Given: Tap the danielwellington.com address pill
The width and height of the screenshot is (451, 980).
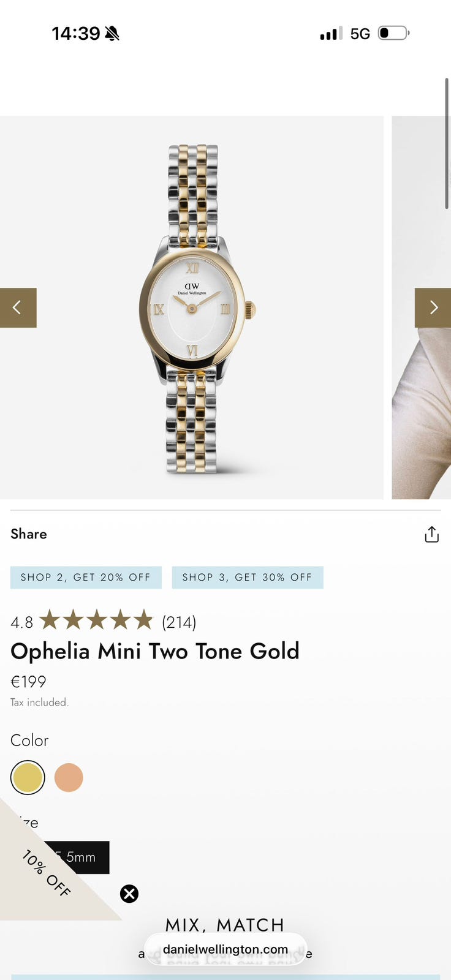Looking at the screenshot, I should tap(225, 949).
